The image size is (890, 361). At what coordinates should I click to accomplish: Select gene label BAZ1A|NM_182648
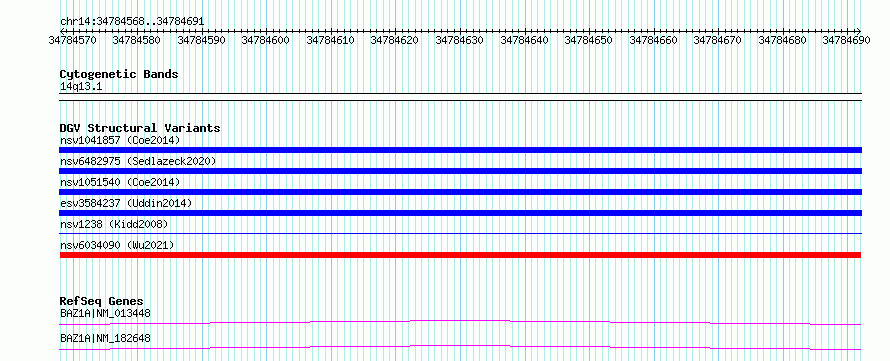pyautogui.click(x=105, y=338)
